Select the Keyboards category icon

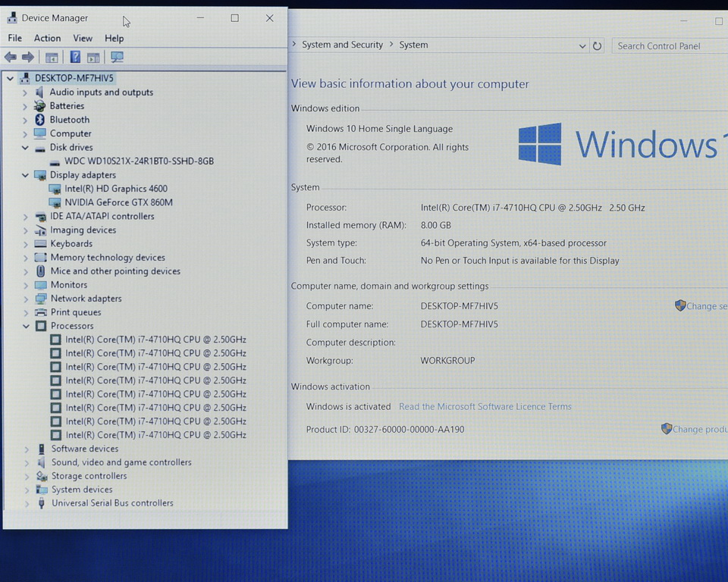point(40,244)
